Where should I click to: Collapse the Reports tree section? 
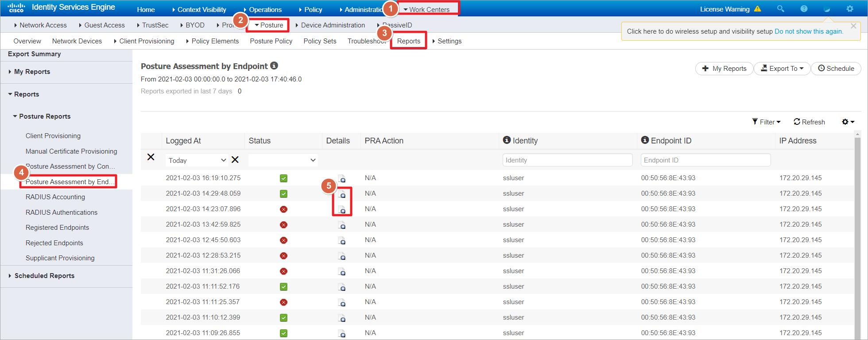coord(24,94)
